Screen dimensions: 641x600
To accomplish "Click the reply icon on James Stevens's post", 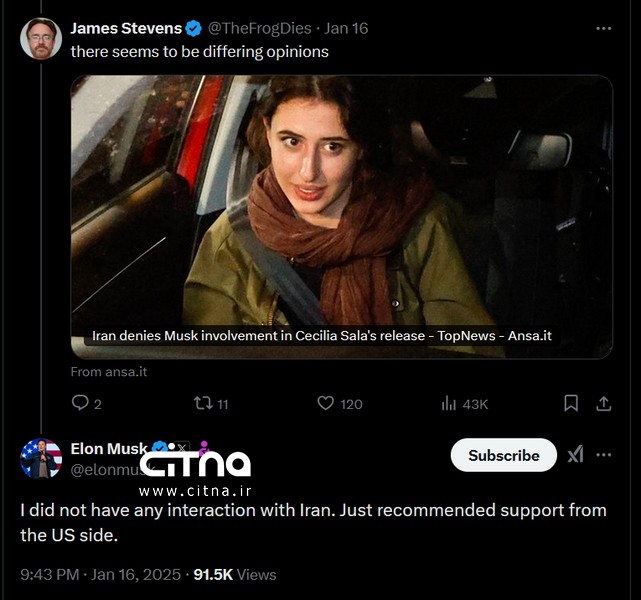I will [x=80, y=403].
